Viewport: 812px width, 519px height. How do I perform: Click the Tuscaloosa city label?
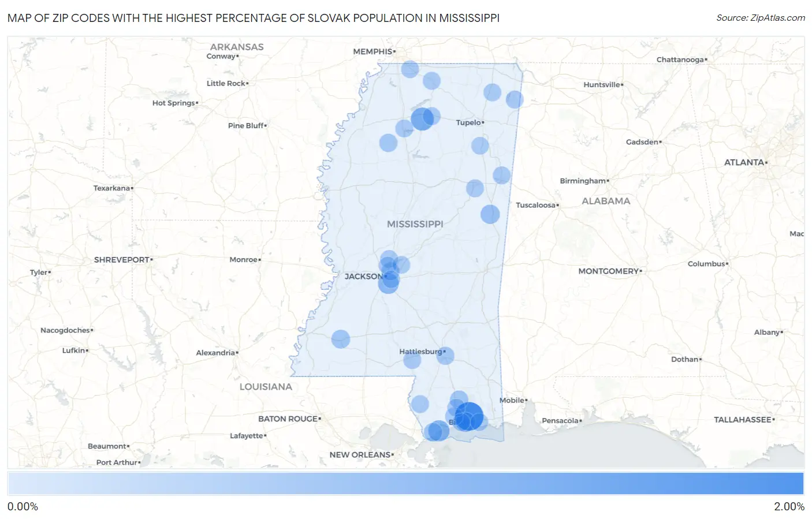[535, 205]
